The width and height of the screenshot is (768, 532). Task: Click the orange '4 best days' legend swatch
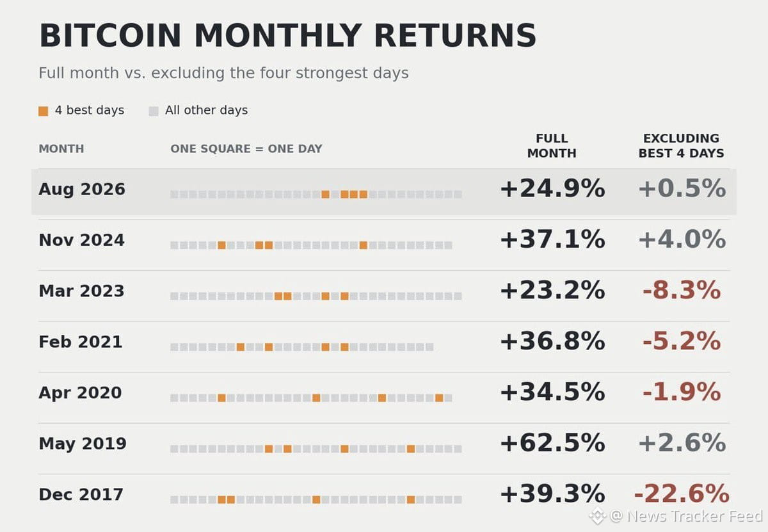(x=43, y=111)
